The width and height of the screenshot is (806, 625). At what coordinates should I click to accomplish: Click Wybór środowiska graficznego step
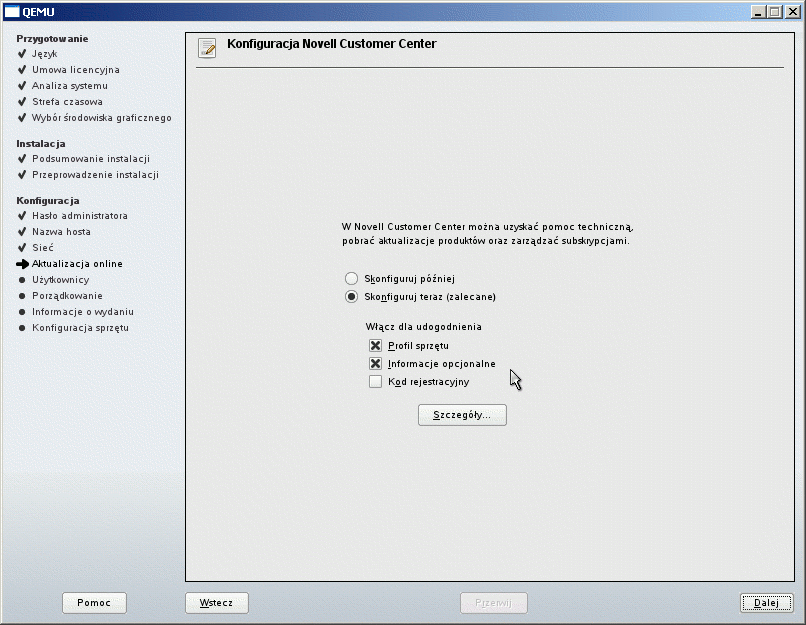point(102,118)
